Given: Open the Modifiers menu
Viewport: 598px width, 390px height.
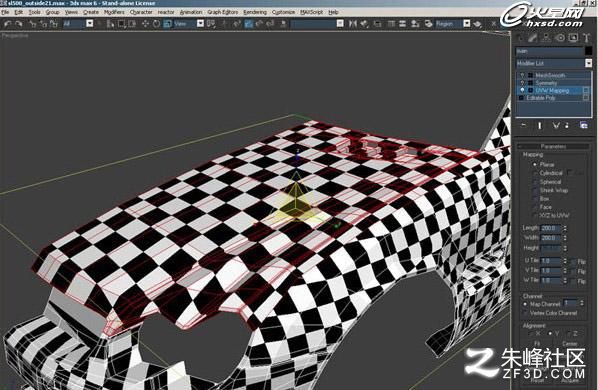Looking at the screenshot, I should pos(114,12).
